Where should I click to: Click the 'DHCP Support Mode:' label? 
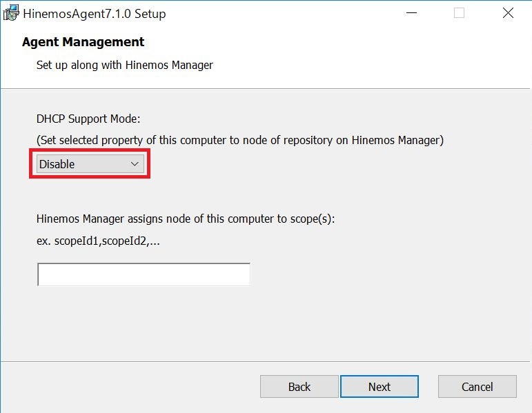coord(88,119)
